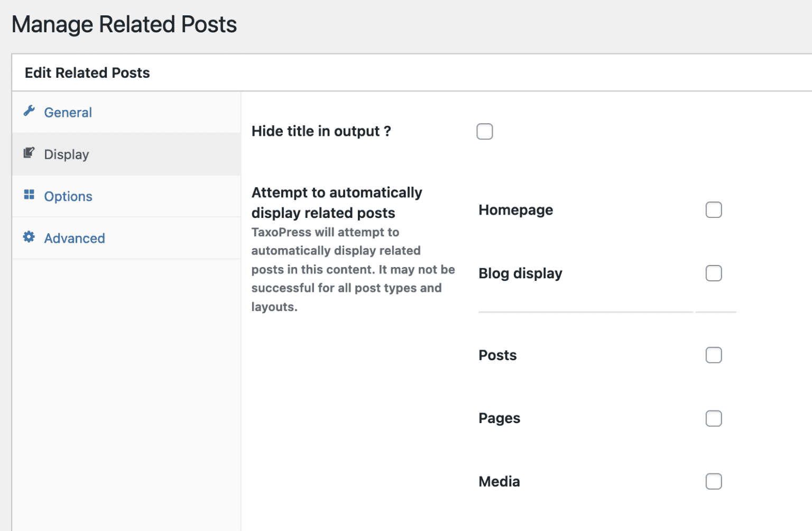Select the pencil icon next to Display
This screenshot has height=531, width=812.
30,153
